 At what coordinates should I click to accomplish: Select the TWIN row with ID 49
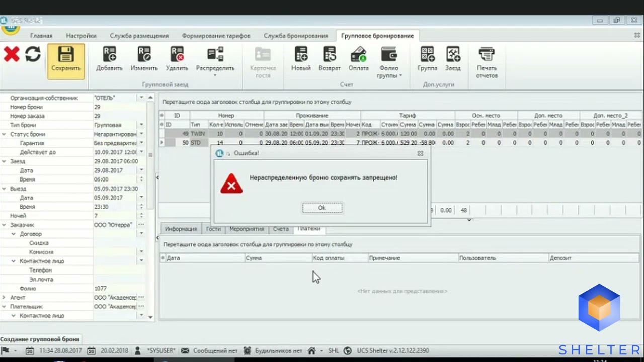(400, 134)
